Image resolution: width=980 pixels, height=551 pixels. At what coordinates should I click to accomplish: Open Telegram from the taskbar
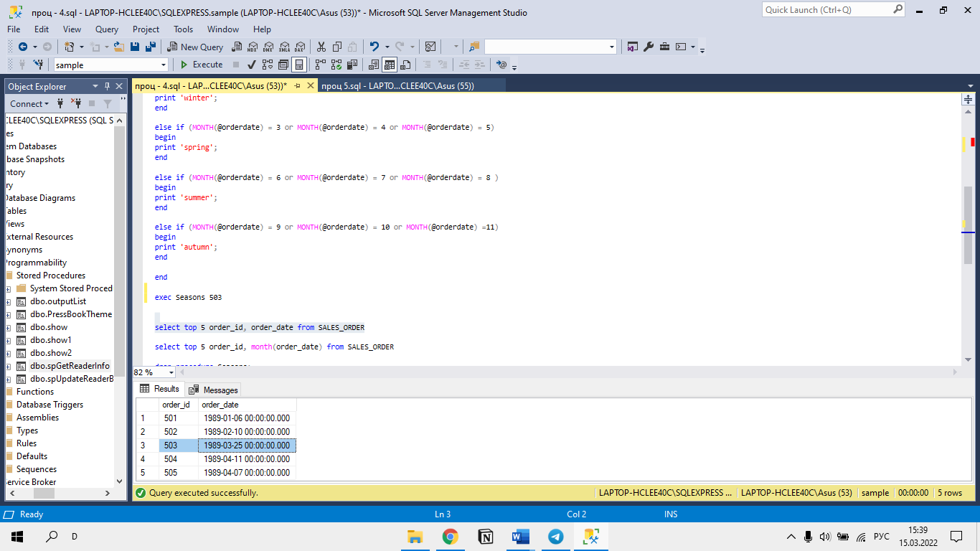pyautogui.click(x=556, y=537)
